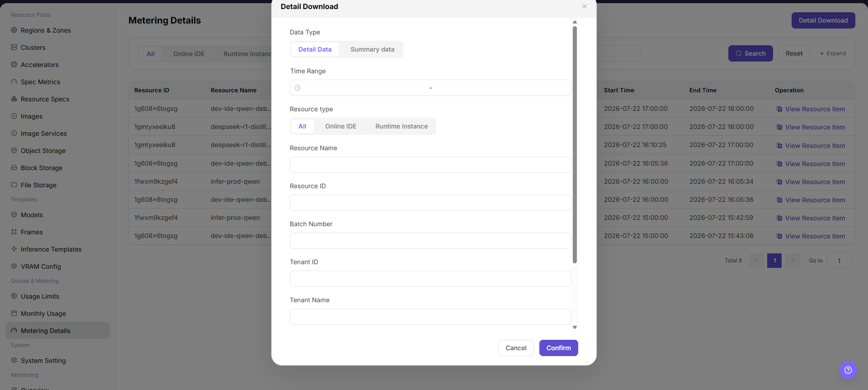Click the Frames grid icon in sidebar

tap(14, 232)
